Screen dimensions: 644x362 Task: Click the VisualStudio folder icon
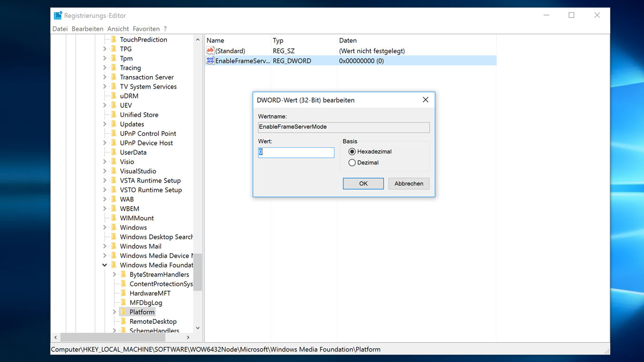pyautogui.click(x=114, y=171)
